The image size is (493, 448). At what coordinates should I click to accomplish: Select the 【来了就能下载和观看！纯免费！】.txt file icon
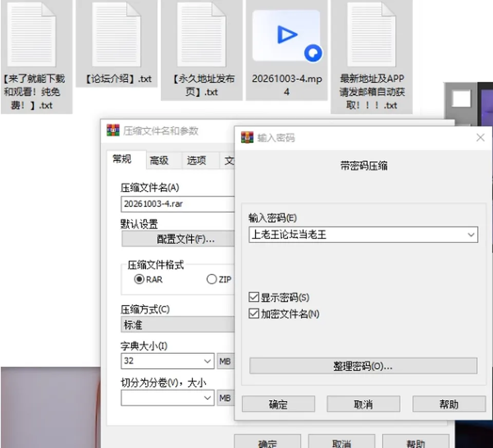pyautogui.click(x=31, y=34)
